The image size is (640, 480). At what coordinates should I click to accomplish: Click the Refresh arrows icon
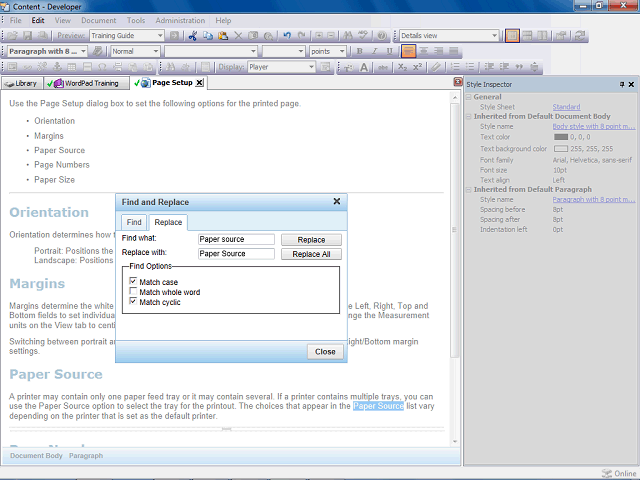click(x=580, y=36)
